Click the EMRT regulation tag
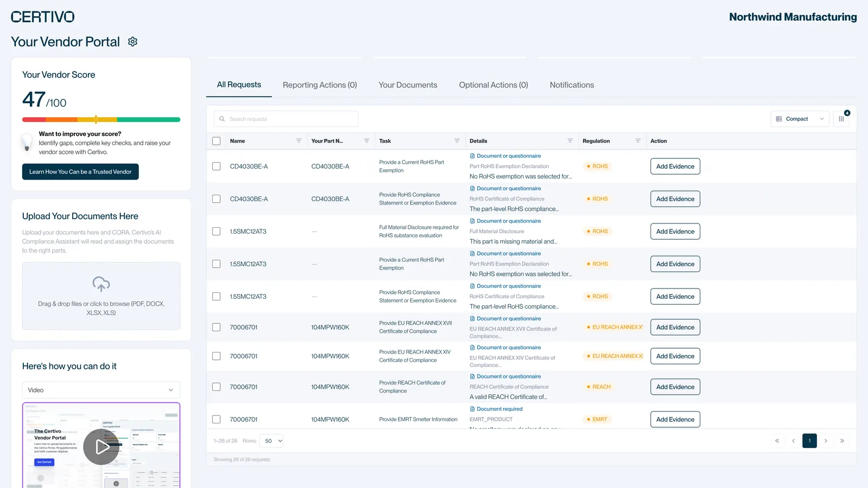Screen dimensions: 868x488 [597, 420]
